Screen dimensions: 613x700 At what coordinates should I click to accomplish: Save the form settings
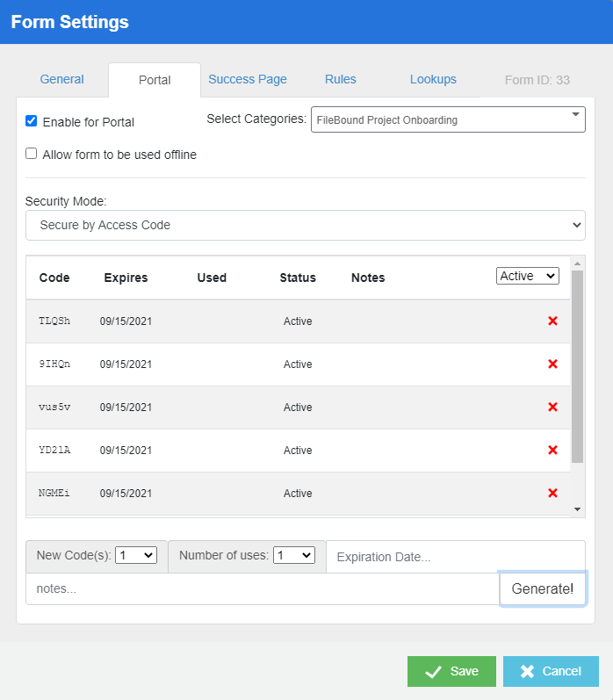[x=451, y=671]
